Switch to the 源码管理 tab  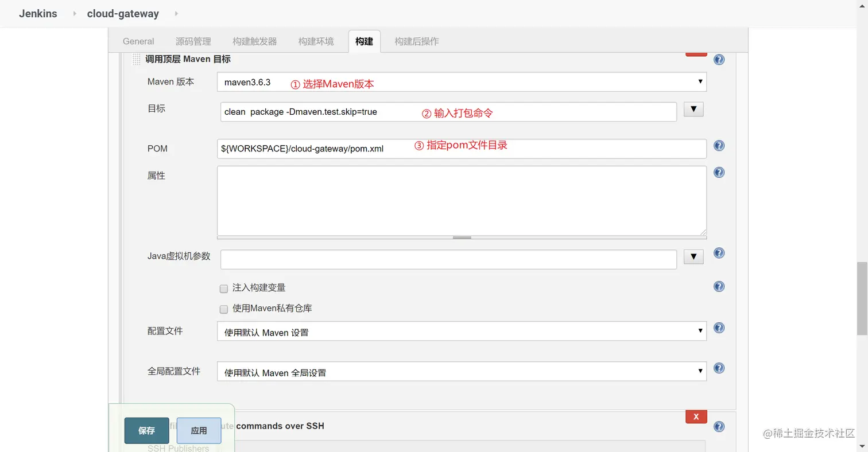pos(193,41)
